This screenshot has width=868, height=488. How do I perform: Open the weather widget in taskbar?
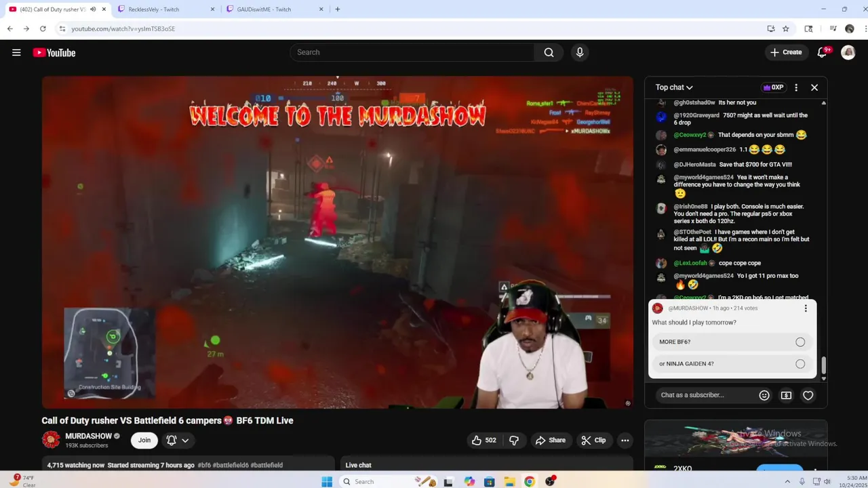coord(22,481)
